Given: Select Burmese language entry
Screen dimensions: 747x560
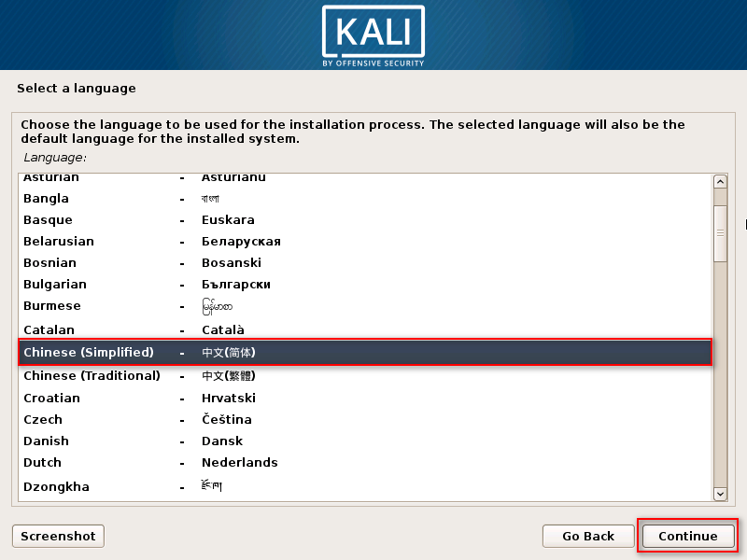Looking at the screenshot, I should tap(365, 306).
